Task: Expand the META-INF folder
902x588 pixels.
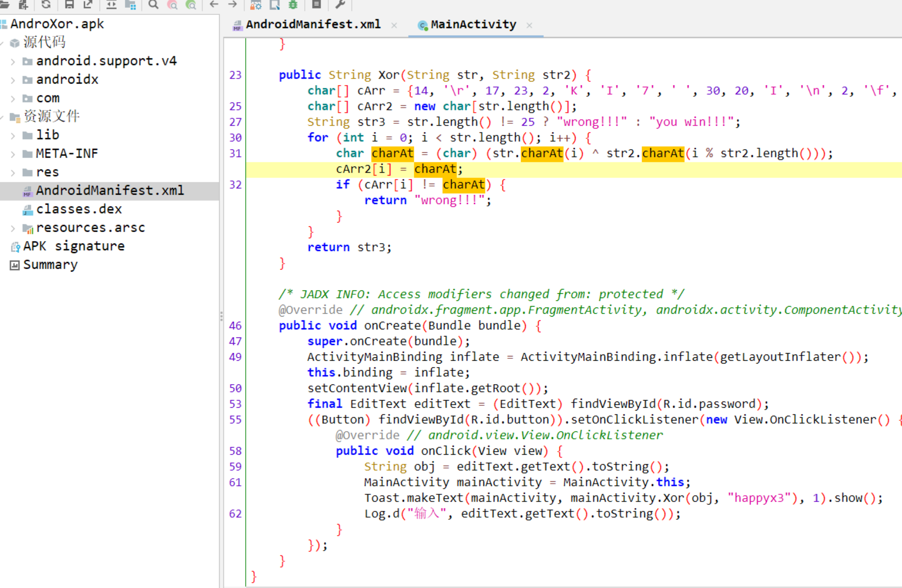Action: (13, 154)
